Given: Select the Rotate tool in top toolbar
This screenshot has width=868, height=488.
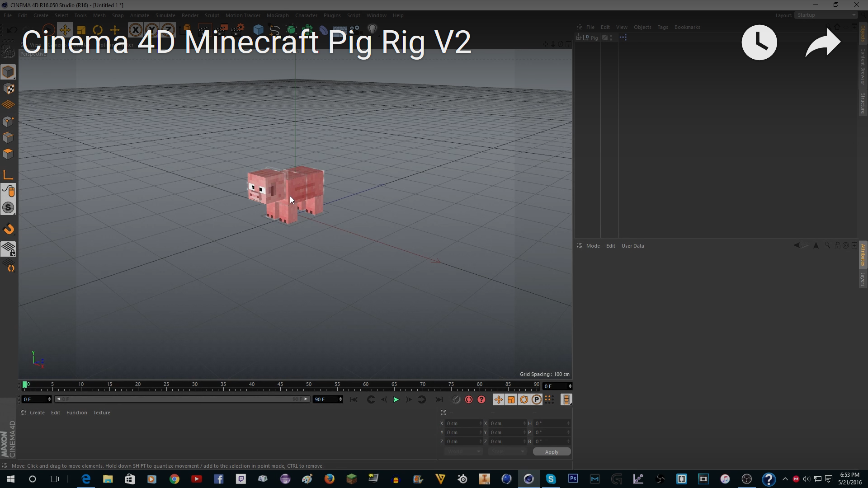Looking at the screenshot, I should point(98,30).
